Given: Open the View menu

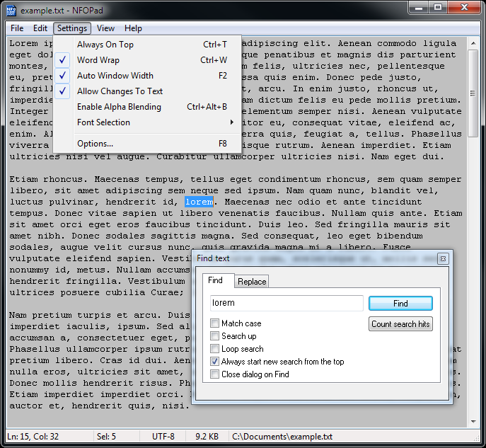Looking at the screenshot, I should pos(106,28).
